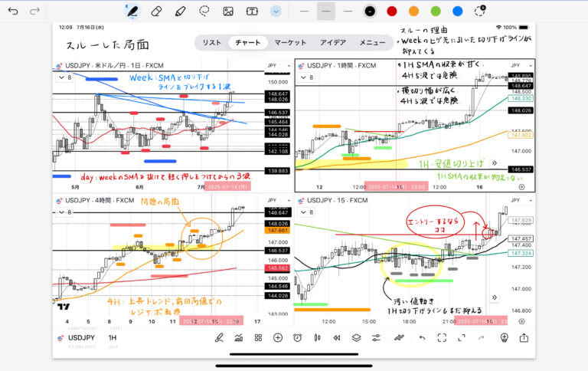Redo chart action in bottom toolbar
The width and height of the screenshot is (588, 371).
[481, 337]
